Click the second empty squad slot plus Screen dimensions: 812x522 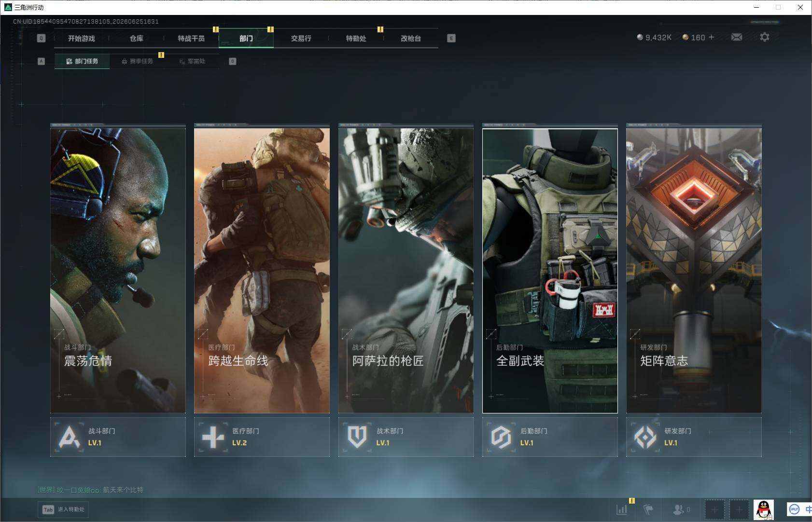739,509
